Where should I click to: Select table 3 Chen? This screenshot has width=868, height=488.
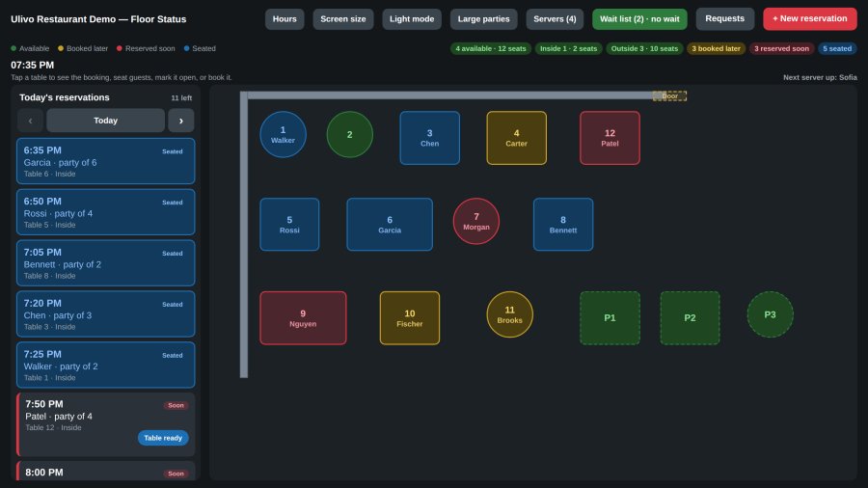429,138
